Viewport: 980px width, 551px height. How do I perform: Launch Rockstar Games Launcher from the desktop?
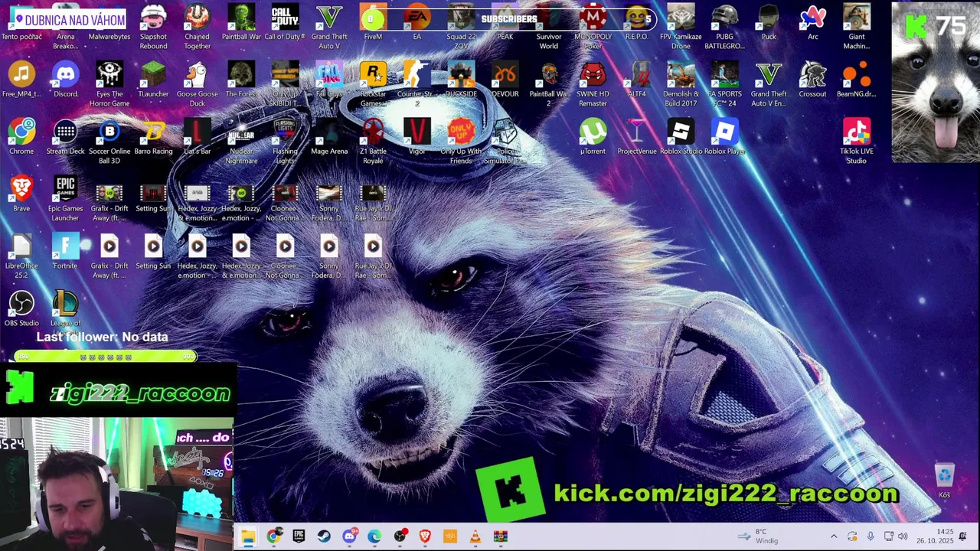(373, 84)
